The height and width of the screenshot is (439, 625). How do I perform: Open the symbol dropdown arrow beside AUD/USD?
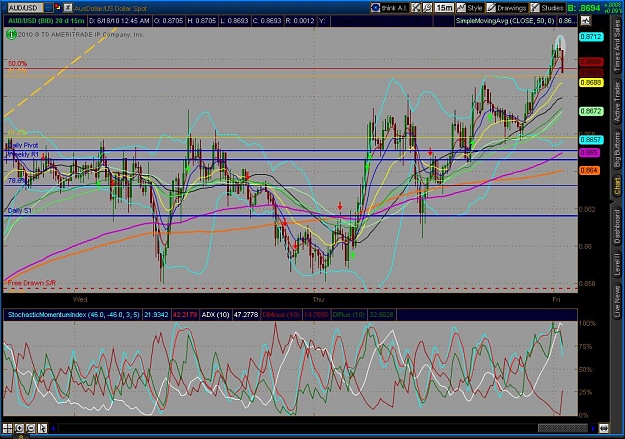(x=48, y=8)
